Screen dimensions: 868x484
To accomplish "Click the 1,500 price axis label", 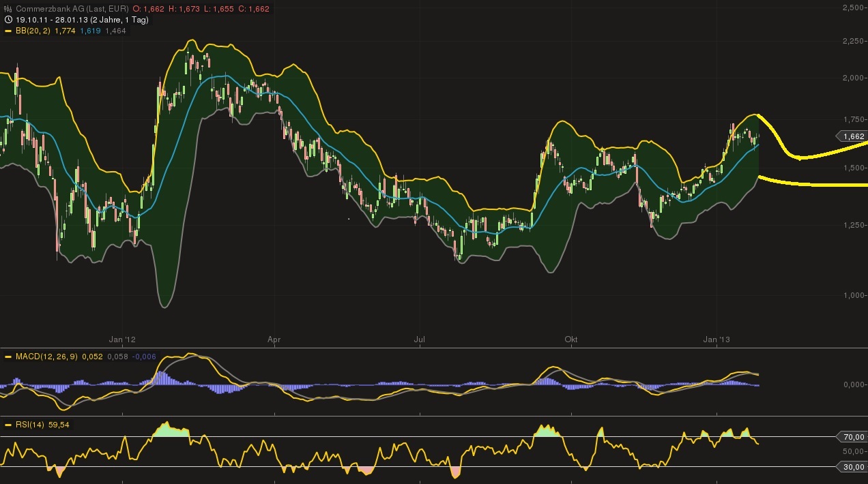I will pyautogui.click(x=852, y=168).
